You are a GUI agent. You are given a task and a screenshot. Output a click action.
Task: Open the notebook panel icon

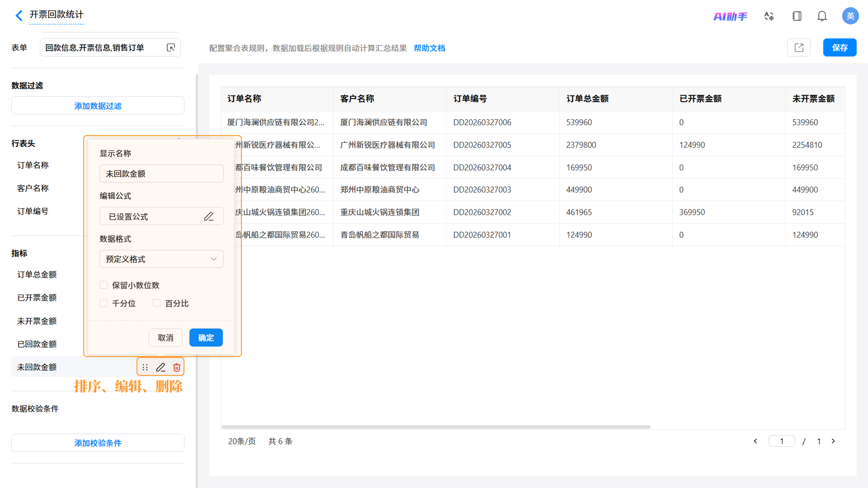point(797,16)
